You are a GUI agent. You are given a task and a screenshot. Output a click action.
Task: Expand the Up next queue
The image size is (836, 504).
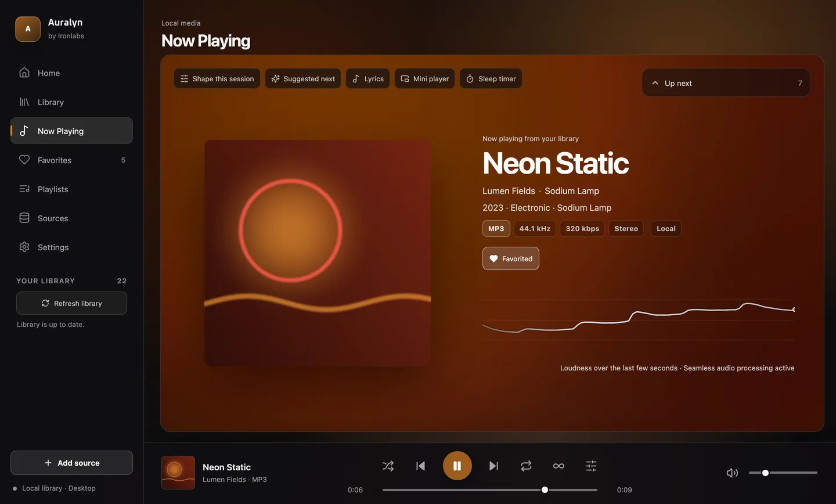726,83
